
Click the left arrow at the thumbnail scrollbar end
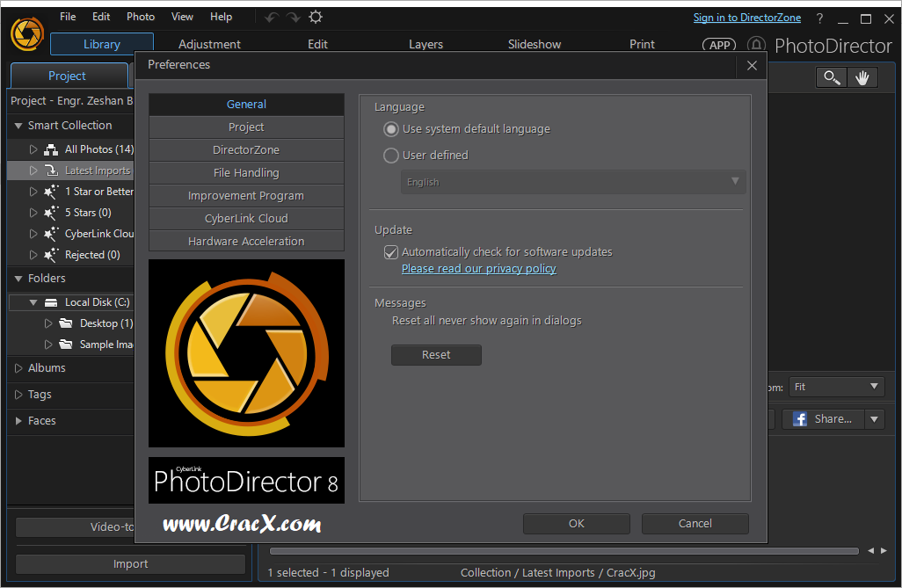[x=870, y=550]
